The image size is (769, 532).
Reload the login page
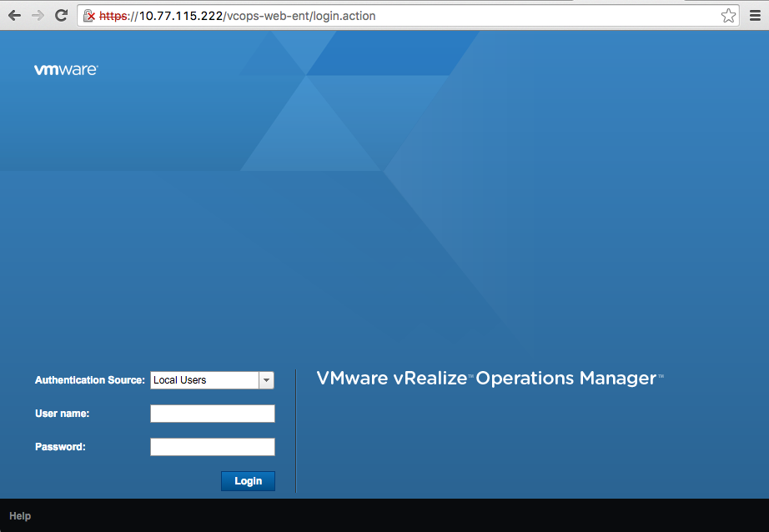[x=61, y=16]
